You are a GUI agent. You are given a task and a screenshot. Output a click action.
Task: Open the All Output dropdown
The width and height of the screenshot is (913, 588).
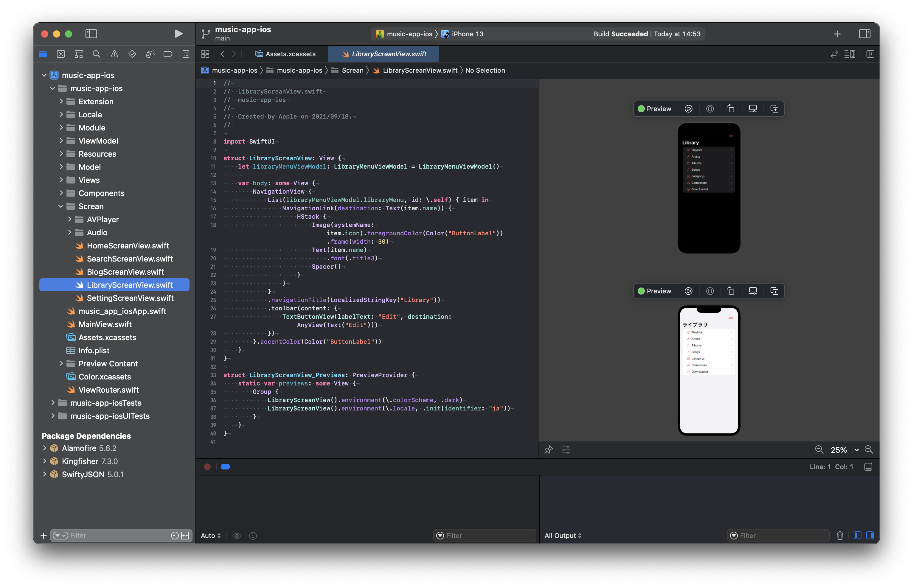[x=563, y=535]
